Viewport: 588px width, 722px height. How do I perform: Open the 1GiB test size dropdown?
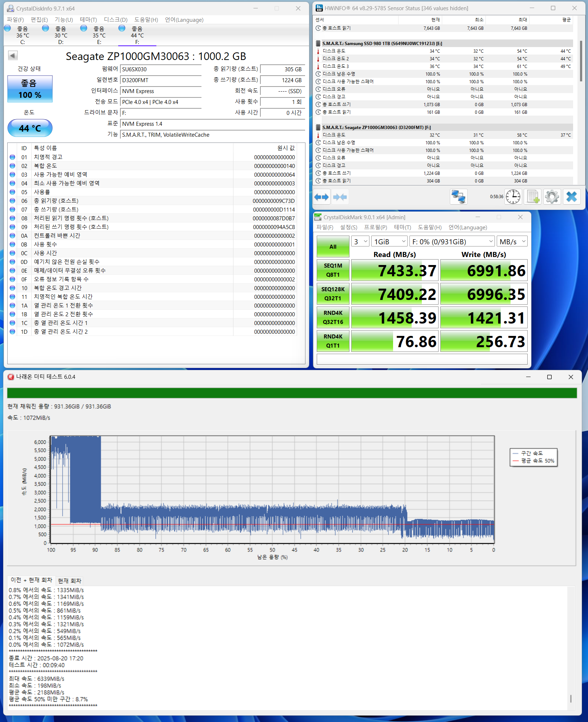(389, 241)
